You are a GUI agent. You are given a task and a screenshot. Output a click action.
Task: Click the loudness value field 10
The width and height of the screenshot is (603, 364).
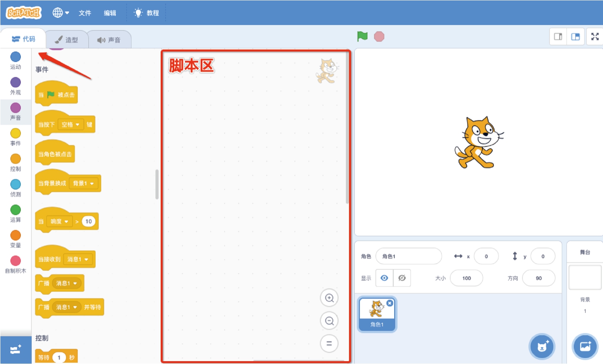click(89, 221)
